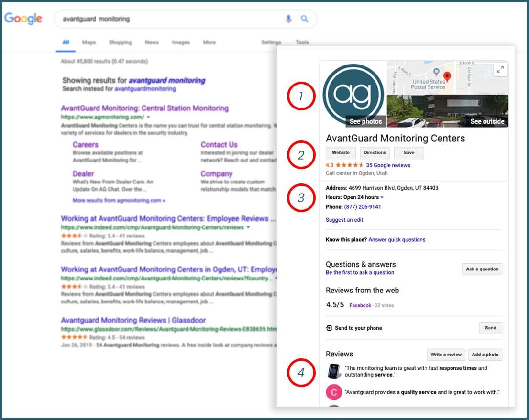This screenshot has height=420, width=529.
Task: Click the Send button
Action: point(491,328)
